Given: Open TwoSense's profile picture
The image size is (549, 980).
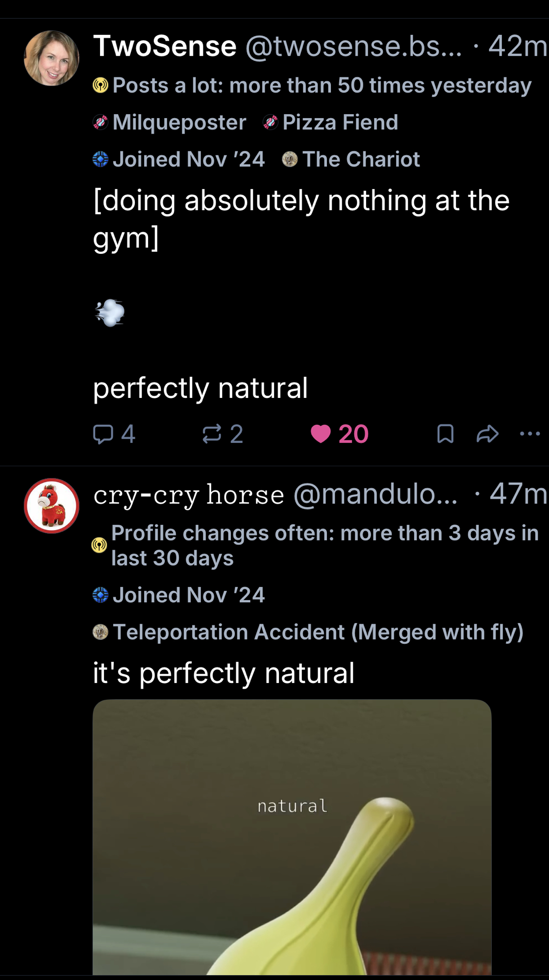Looking at the screenshot, I should coord(51,58).
